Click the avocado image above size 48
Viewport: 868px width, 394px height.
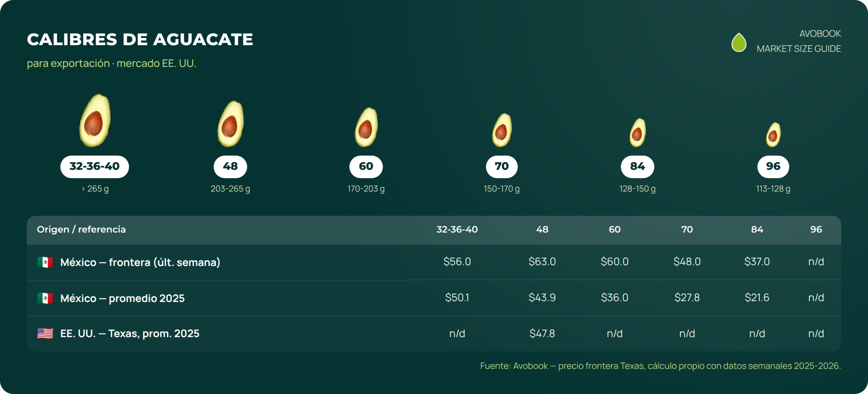(x=231, y=124)
